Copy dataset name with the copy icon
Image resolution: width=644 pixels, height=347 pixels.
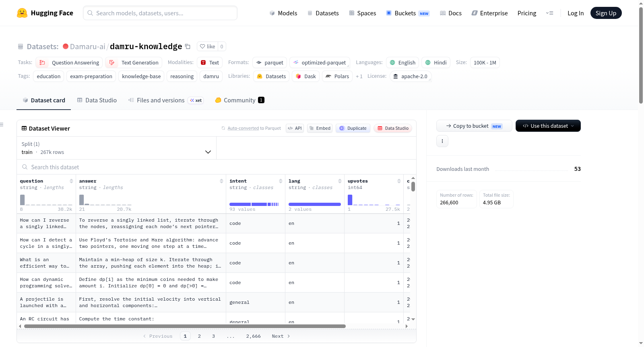tap(188, 46)
